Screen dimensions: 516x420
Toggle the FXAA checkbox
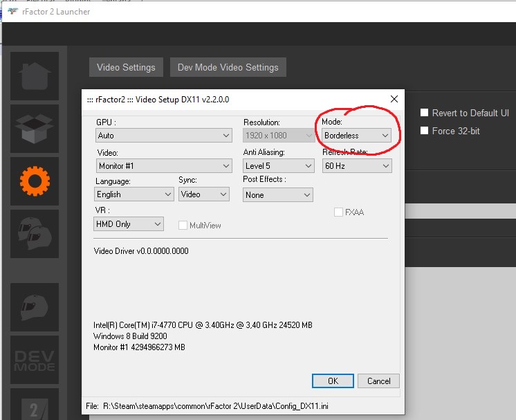pos(338,212)
